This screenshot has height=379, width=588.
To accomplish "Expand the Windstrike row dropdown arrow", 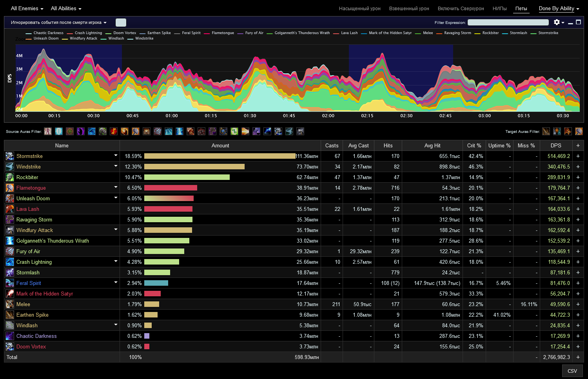I will 116,166.
